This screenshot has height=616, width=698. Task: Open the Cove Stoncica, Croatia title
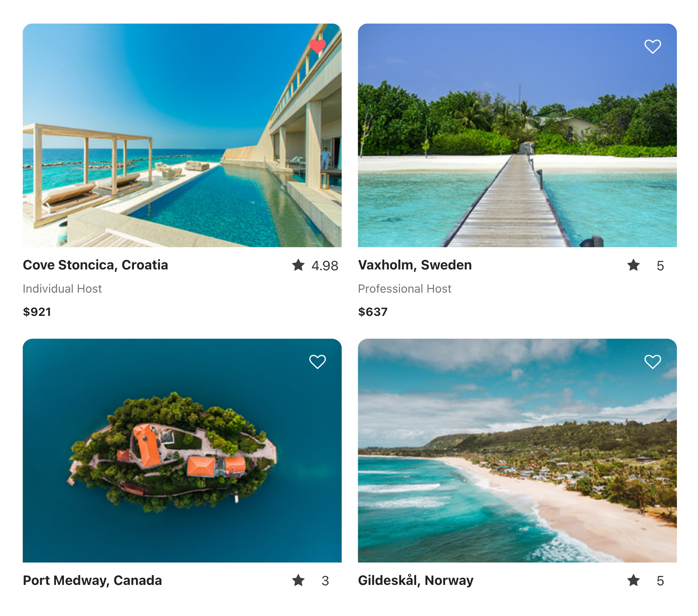95,265
